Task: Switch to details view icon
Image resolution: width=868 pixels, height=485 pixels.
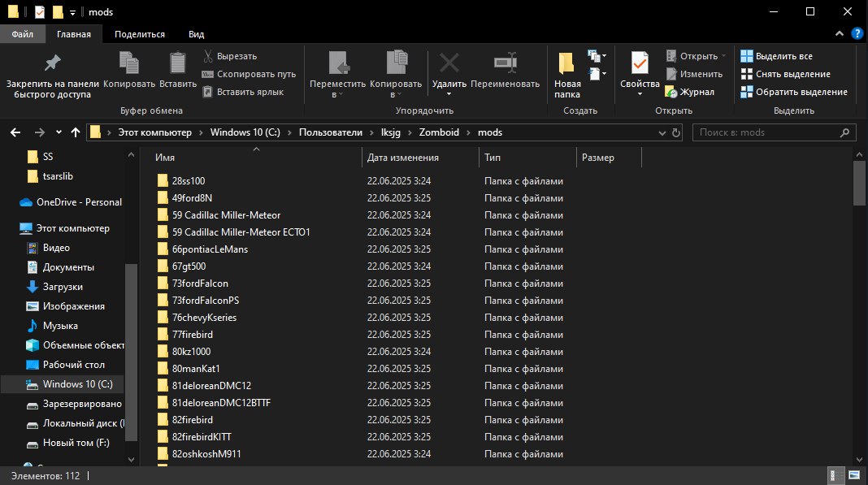Action: [x=834, y=475]
